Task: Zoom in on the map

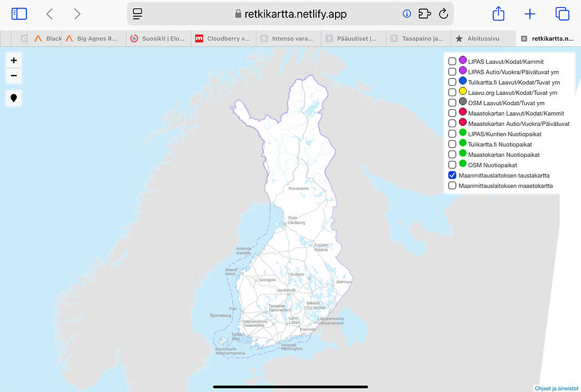Action: pyautogui.click(x=14, y=59)
